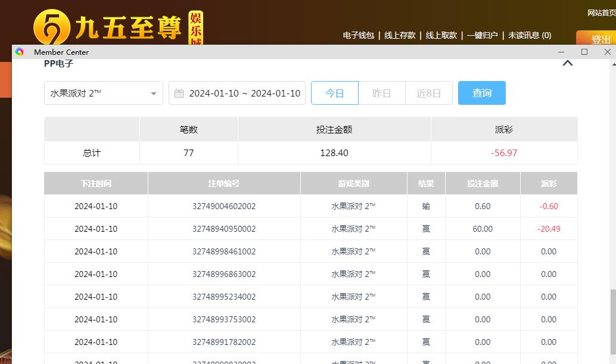Image resolution: width=616 pixels, height=364 pixels.
Task: Click the -20.49 payout value
Action: click(549, 229)
